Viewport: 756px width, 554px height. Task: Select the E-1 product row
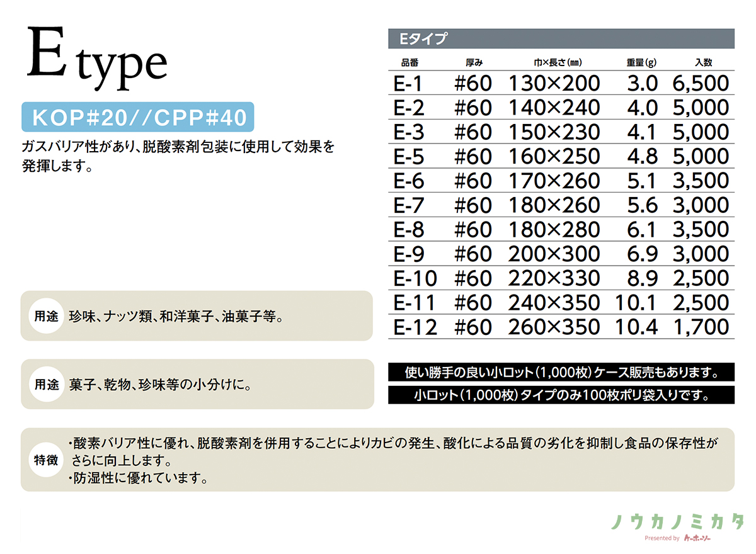click(561, 83)
